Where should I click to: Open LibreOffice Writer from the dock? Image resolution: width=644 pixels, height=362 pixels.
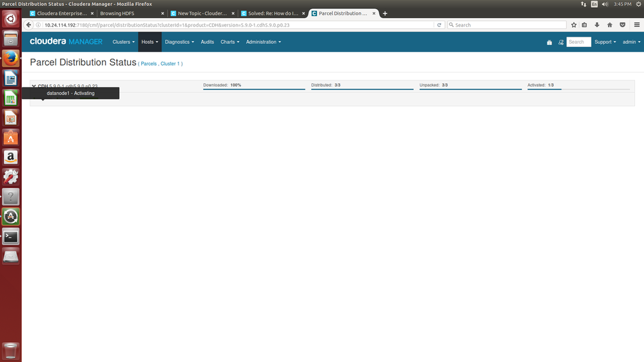click(x=11, y=78)
